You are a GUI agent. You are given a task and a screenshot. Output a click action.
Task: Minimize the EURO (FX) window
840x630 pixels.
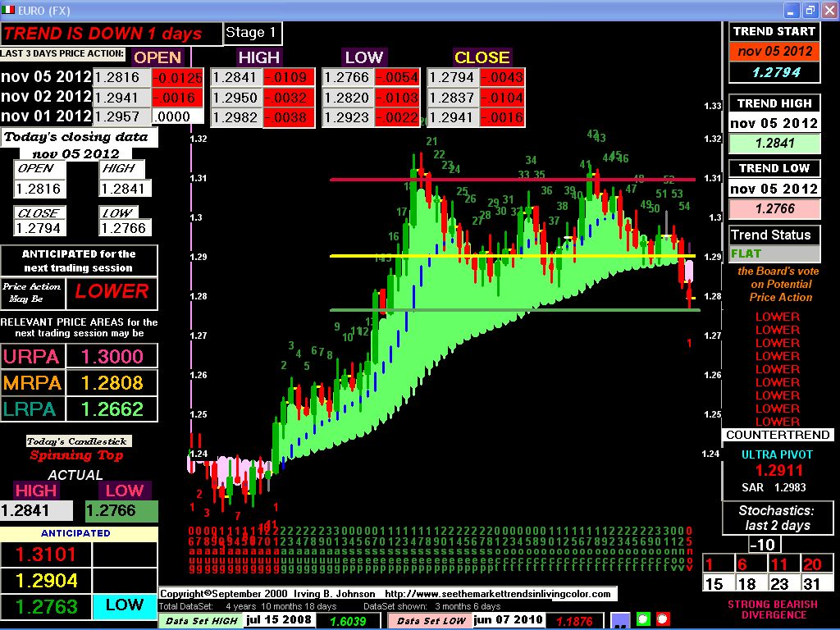coord(792,10)
